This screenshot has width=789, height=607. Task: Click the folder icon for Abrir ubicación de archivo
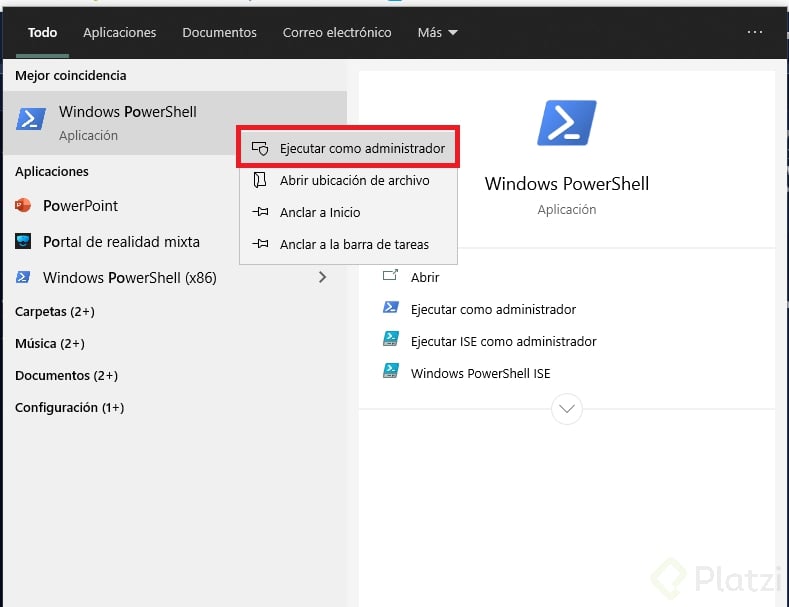coord(260,181)
